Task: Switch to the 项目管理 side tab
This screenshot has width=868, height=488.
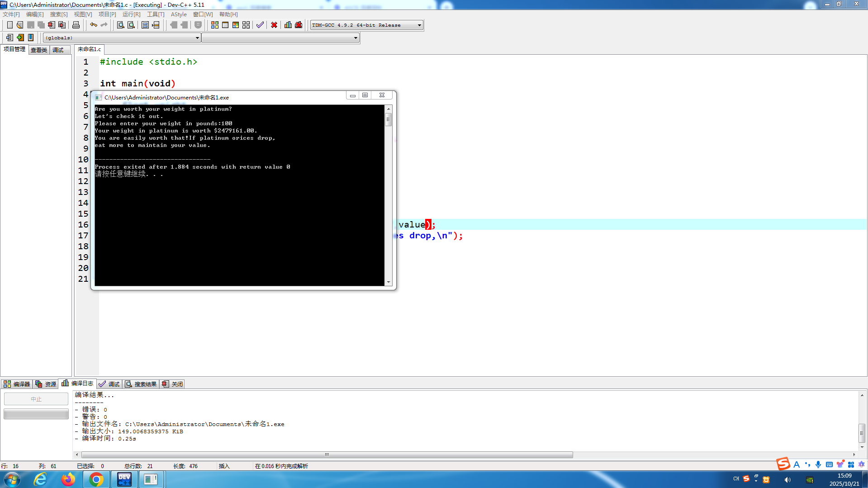Action: 14,49
